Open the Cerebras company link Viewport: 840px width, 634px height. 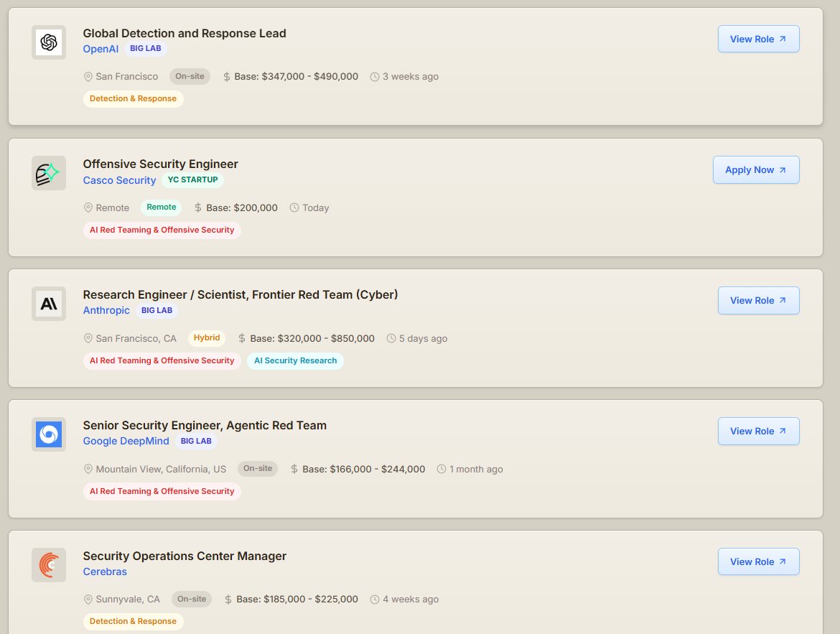(105, 572)
